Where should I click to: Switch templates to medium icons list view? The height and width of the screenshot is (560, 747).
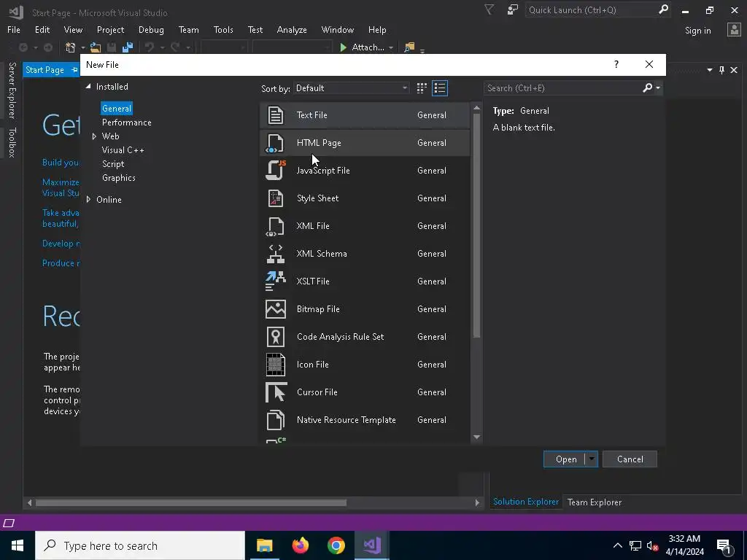440,88
